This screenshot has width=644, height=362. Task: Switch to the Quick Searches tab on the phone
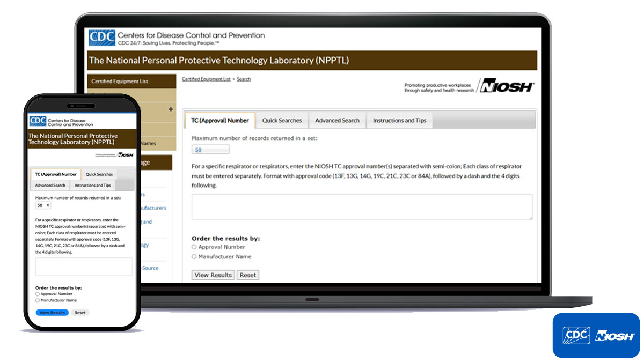(99, 174)
